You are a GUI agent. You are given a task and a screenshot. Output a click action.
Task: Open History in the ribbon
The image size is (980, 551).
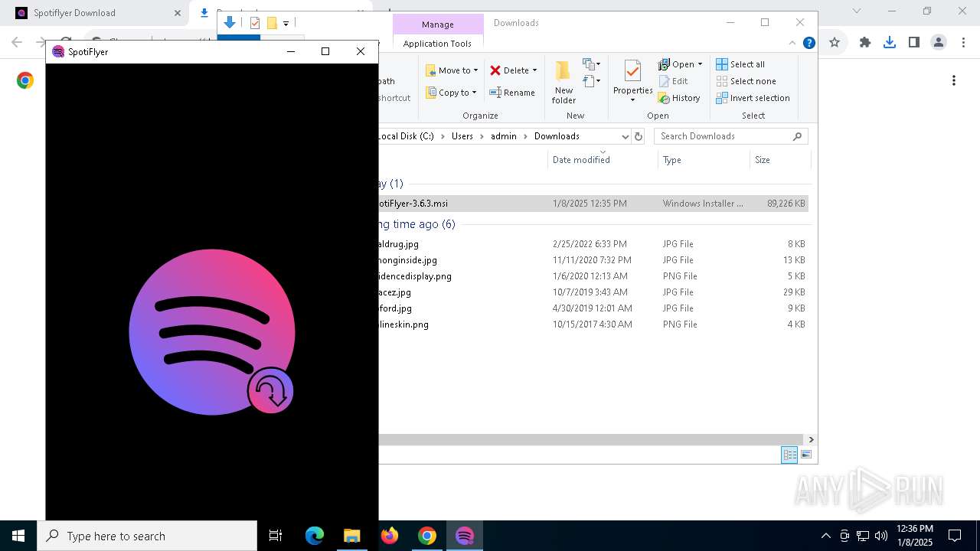point(679,98)
